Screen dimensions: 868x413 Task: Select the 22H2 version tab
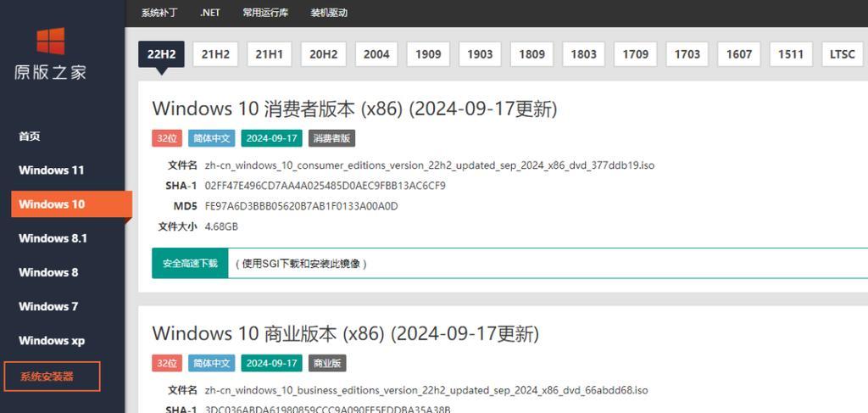tap(161, 54)
